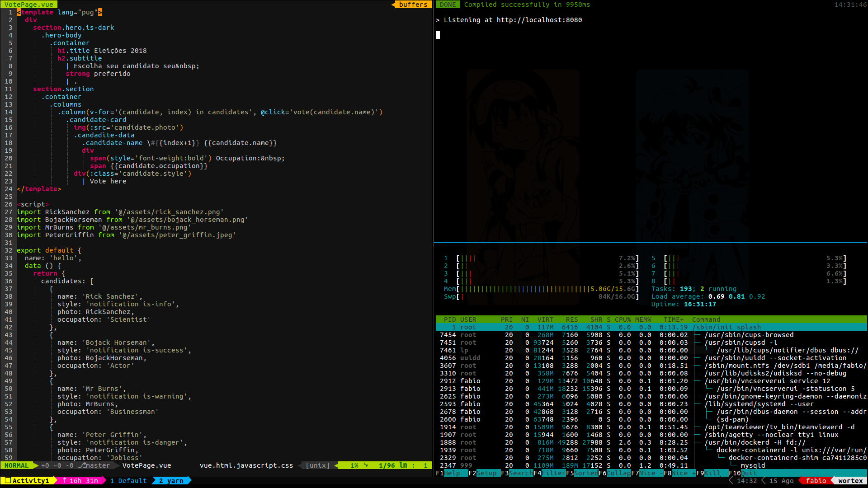Click the square icon before Activity1
Screen dimensions: 868x488
pos(8,481)
